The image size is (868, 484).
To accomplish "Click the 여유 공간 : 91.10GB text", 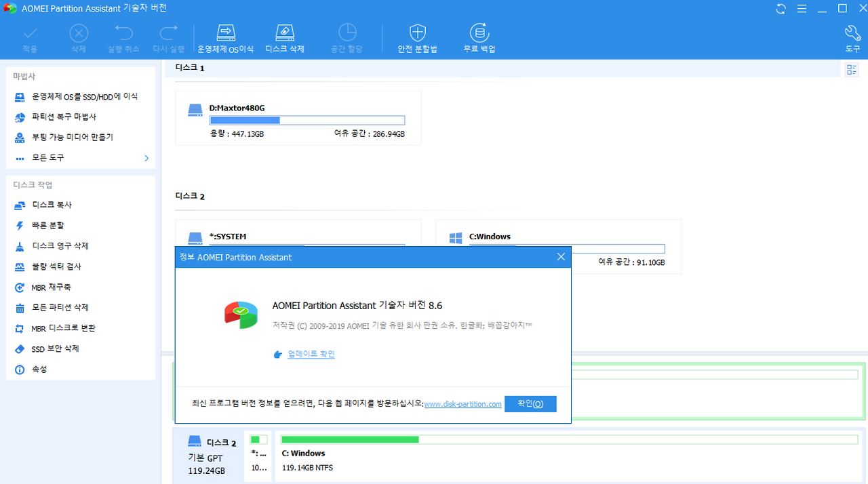I will coord(631,262).
